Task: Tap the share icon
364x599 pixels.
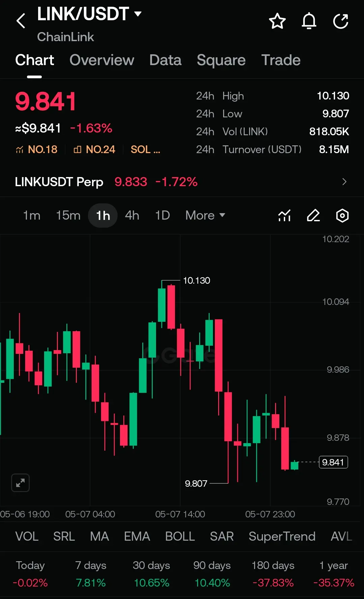Action: 340,21
